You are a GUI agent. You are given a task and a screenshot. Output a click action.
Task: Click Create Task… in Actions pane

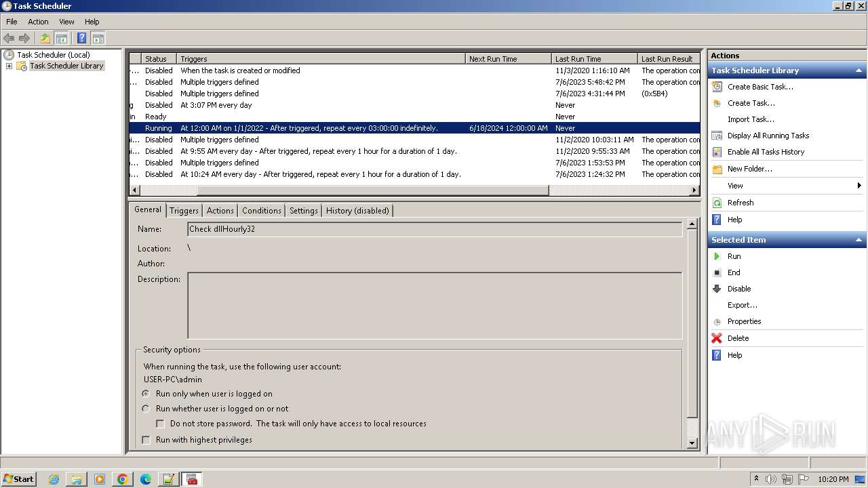pos(751,103)
